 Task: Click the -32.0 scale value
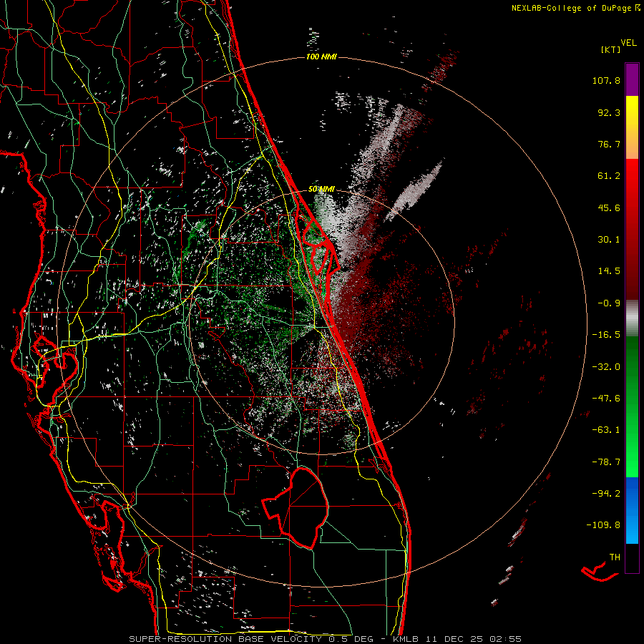606,367
